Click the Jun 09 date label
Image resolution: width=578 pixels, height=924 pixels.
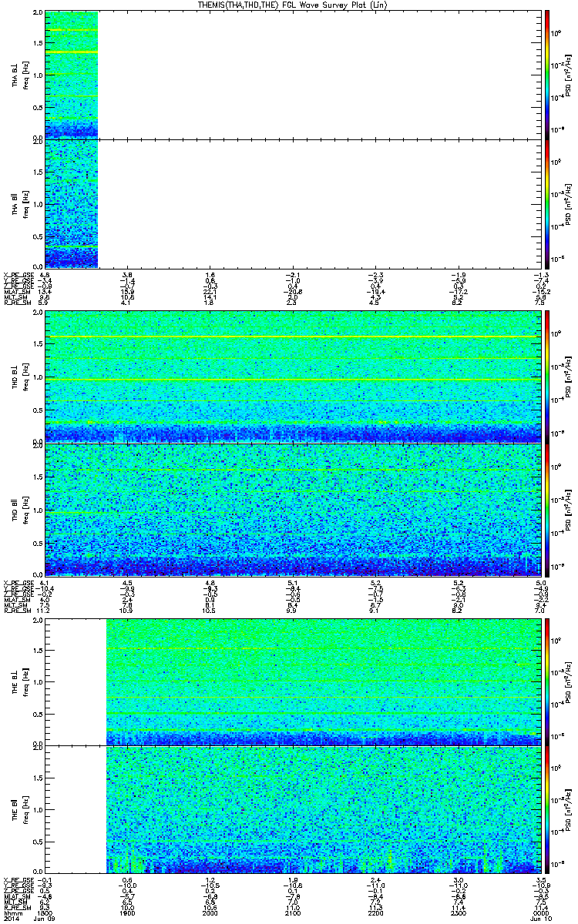[x=46, y=920]
